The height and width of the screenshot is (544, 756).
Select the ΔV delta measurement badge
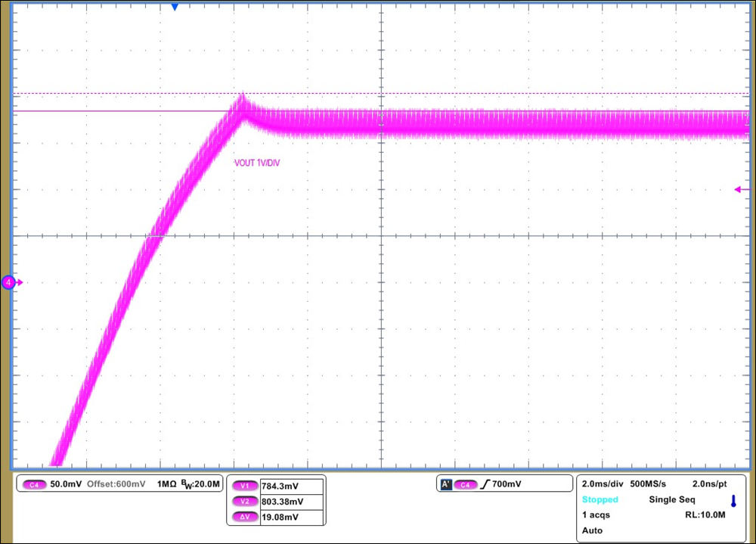pyautogui.click(x=245, y=518)
